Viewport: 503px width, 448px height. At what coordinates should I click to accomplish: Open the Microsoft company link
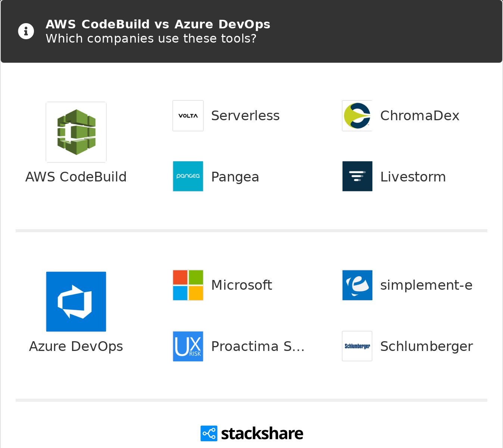coord(241,285)
